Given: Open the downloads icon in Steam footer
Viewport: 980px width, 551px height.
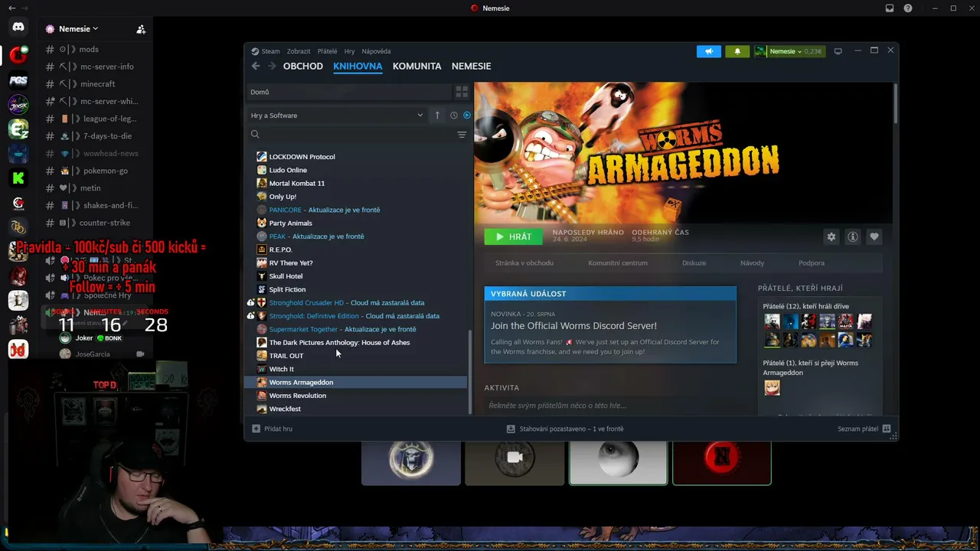Looking at the screenshot, I should [x=511, y=429].
